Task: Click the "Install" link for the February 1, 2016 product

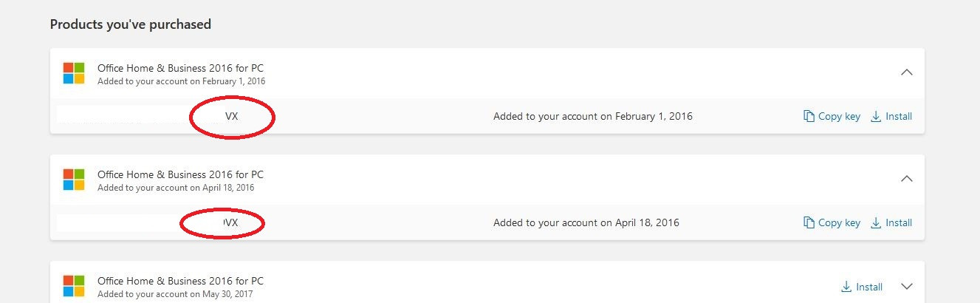Action: [x=899, y=117]
